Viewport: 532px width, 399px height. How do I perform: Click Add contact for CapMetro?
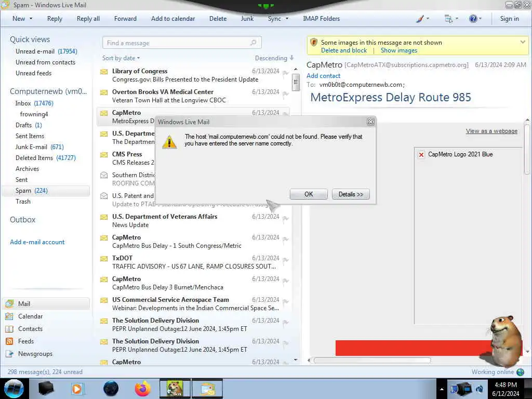[323, 76]
